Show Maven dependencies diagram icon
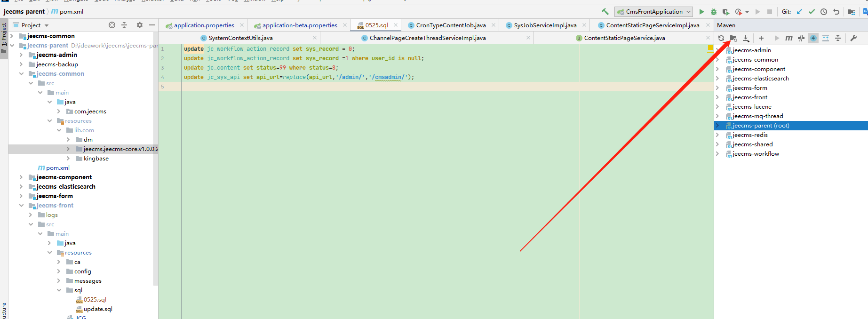The width and height of the screenshot is (868, 319). 826,38
